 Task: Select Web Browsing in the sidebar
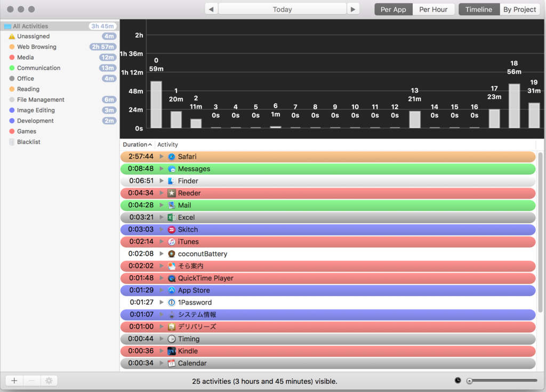coord(60,47)
